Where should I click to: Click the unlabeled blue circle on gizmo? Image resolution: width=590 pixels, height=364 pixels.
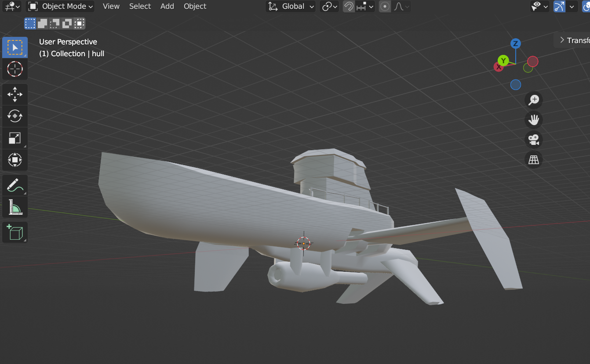point(516,85)
